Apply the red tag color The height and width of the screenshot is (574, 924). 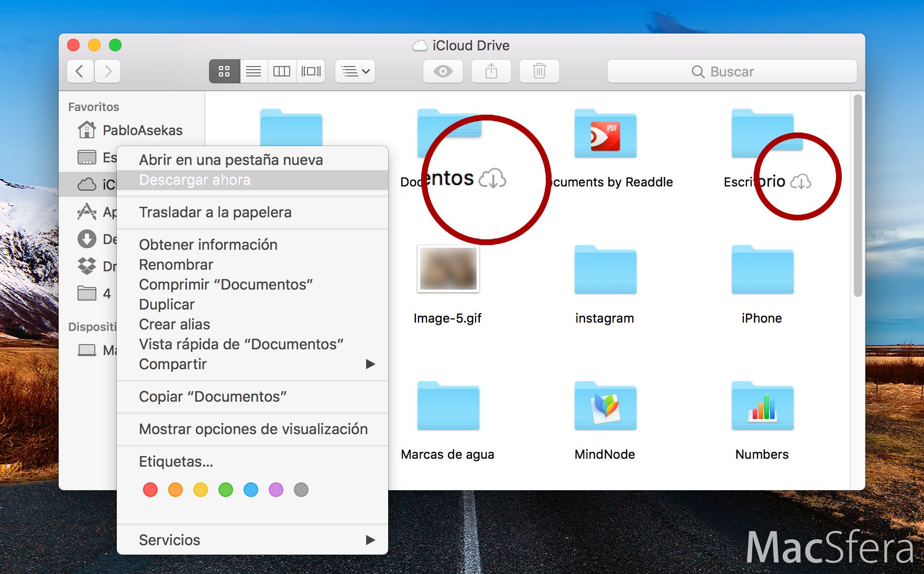(150, 490)
